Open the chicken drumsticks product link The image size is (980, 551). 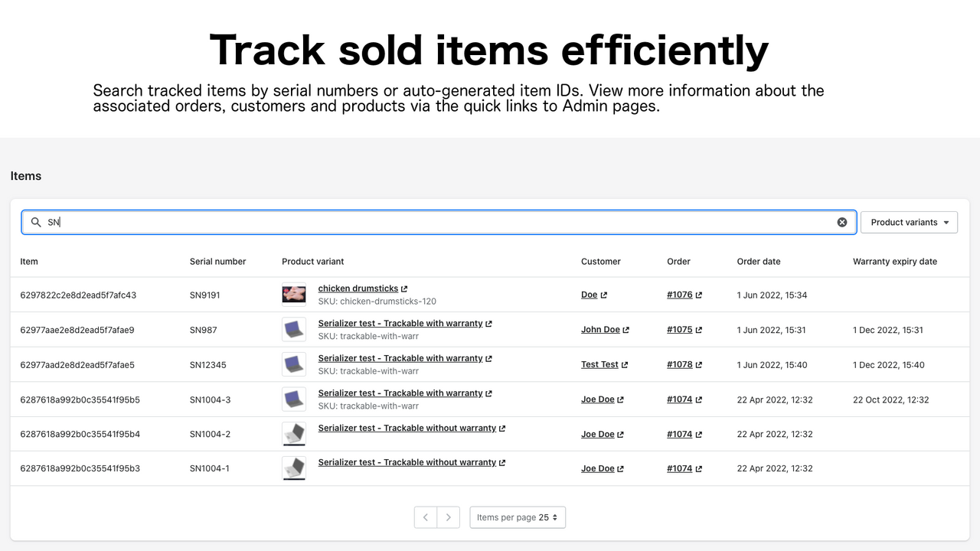tap(358, 289)
